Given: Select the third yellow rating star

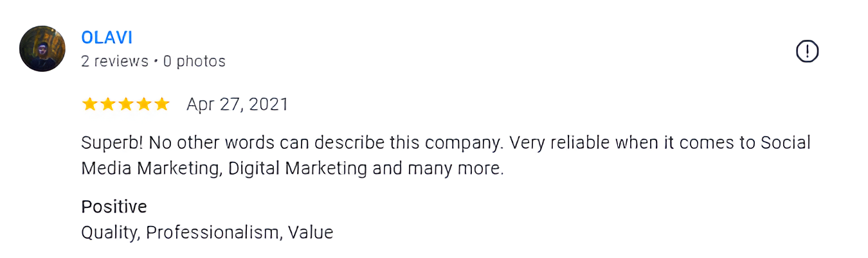Looking at the screenshot, I should click(x=126, y=104).
